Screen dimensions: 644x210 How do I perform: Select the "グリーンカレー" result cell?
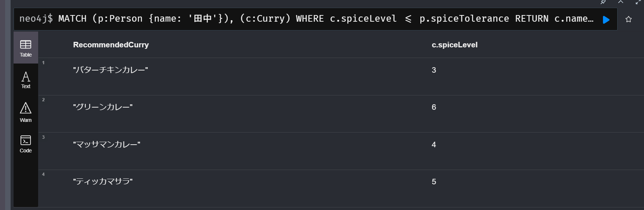(103, 107)
